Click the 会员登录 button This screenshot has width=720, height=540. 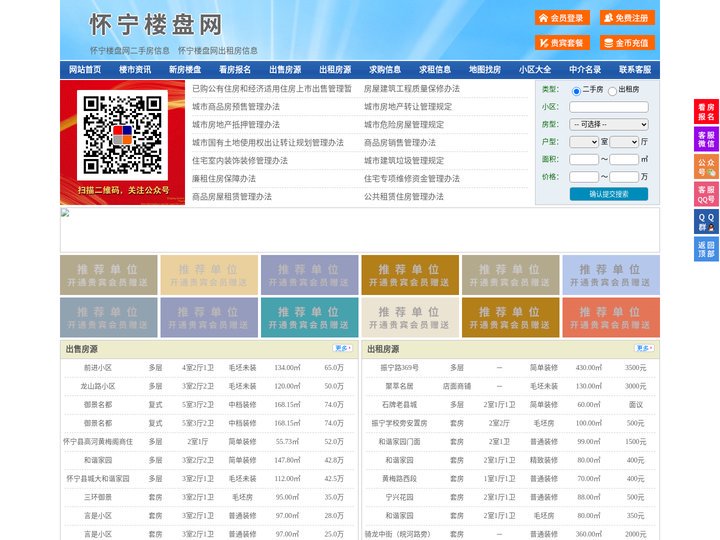tap(562, 18)
